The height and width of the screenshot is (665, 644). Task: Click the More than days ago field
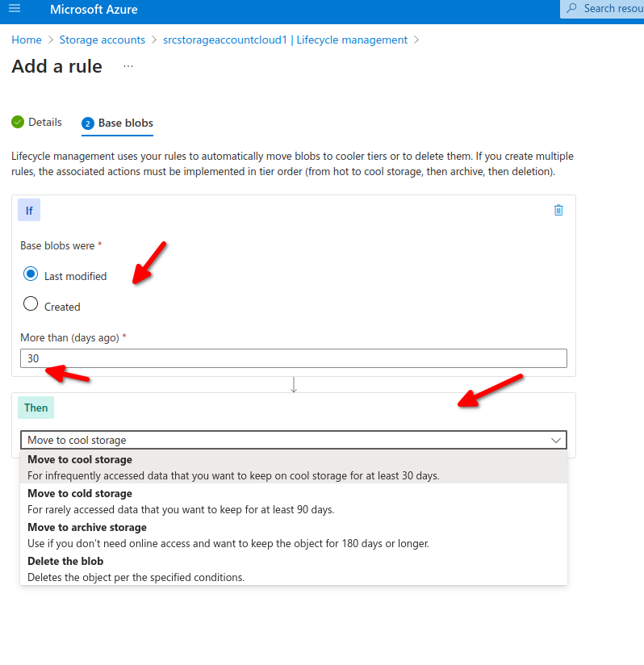293,358
